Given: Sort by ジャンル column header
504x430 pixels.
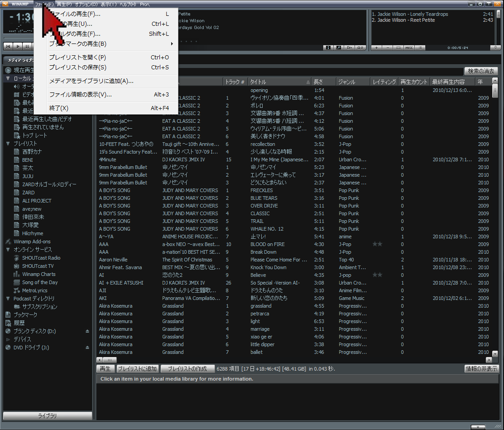Looking at the screenshot, I should pyautogui.click(x=353, y=82).
